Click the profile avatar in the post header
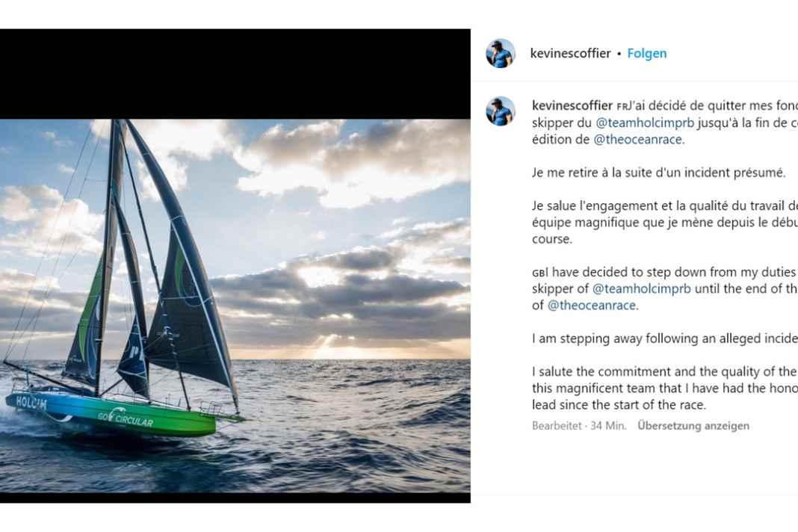Viewport: 798px width, 532px height. 501,54
